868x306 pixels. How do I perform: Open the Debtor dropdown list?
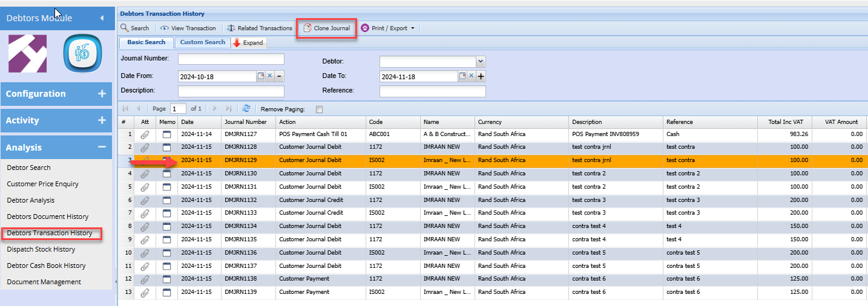click(x=481, y=62)
